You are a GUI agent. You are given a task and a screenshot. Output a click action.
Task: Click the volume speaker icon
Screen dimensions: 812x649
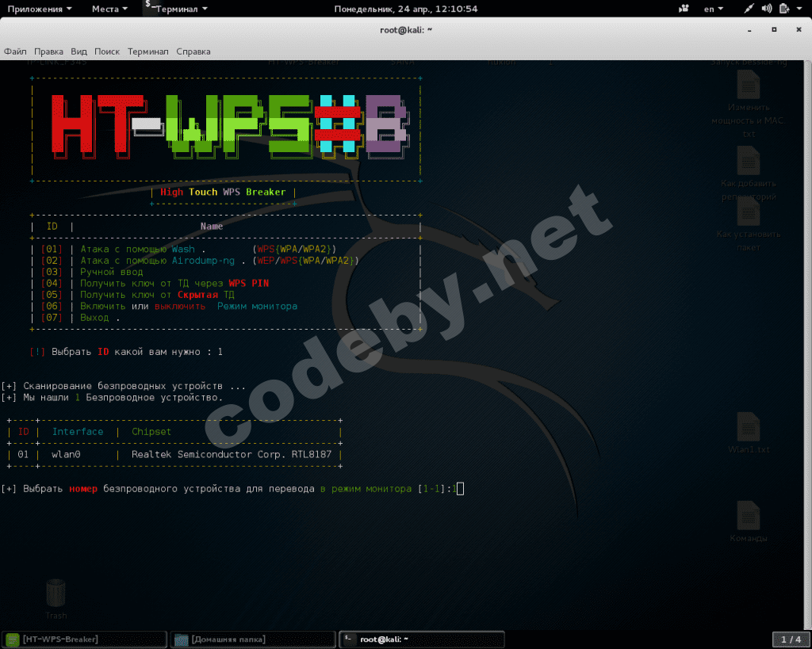pos(767,9)
